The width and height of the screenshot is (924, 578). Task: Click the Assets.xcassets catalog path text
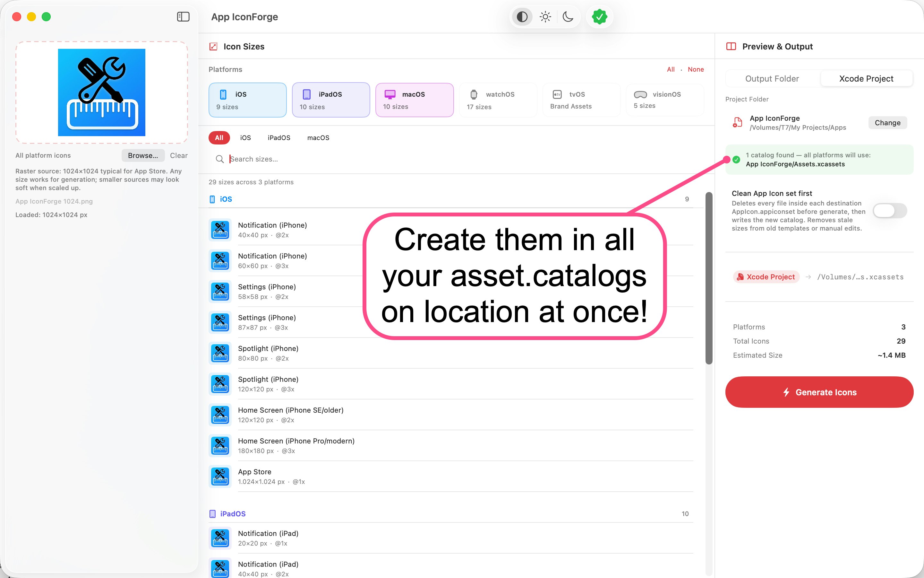point(795,164)
